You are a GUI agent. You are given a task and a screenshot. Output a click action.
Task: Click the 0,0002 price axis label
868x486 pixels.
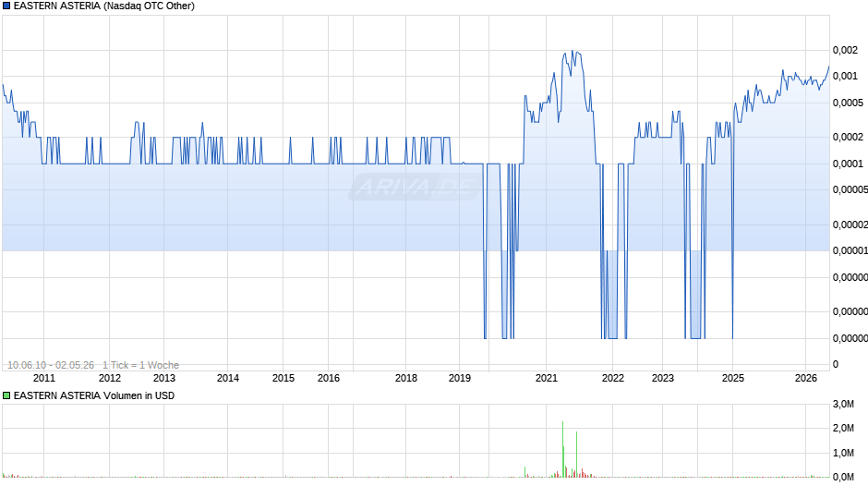[x=848, y=137]
